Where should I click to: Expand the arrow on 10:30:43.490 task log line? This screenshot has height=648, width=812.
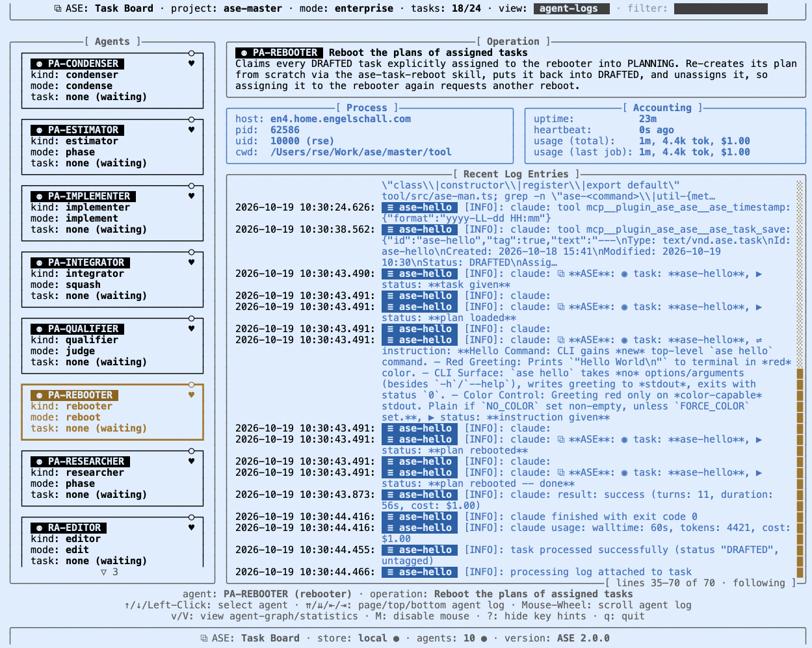pos(759,274)
